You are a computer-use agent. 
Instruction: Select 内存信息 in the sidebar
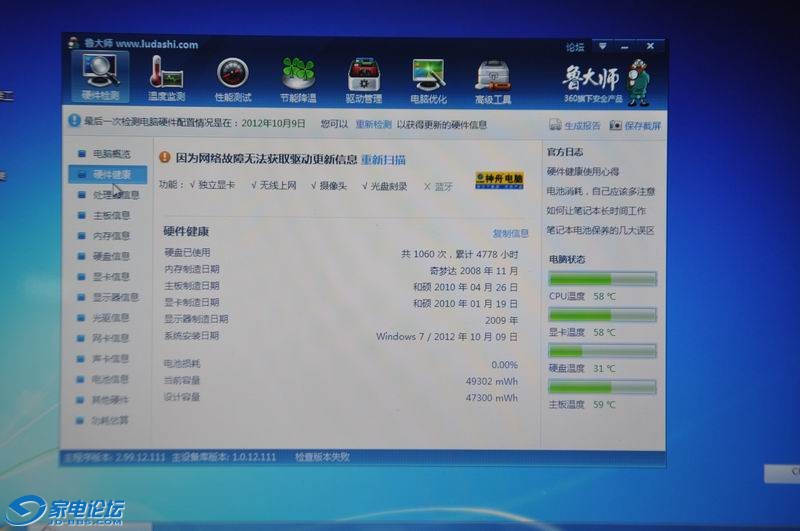(110, 236)
